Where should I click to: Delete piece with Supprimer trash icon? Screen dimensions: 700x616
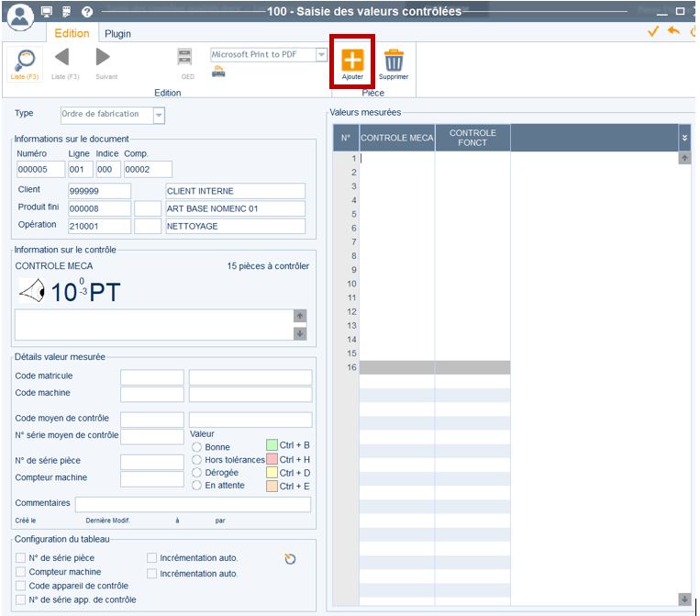click(394, 60)
